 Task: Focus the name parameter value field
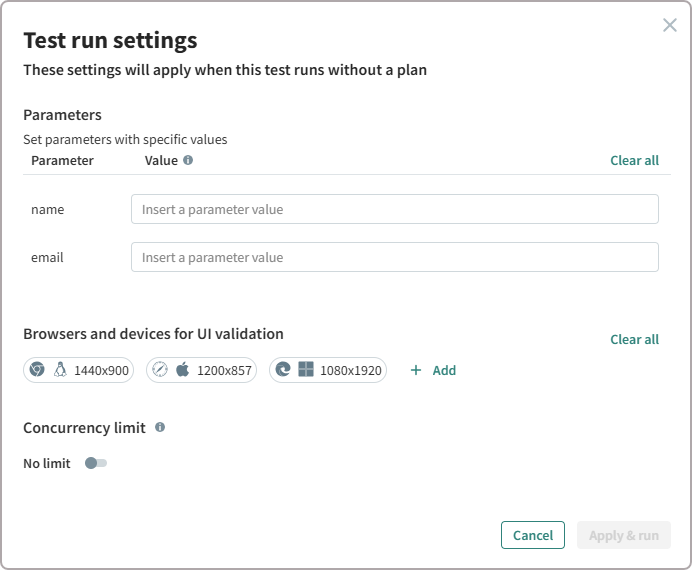(394, 209)
